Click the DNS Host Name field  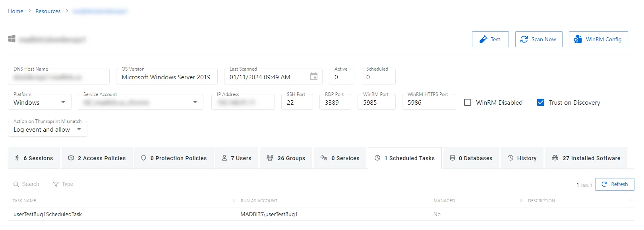[59, 77]
